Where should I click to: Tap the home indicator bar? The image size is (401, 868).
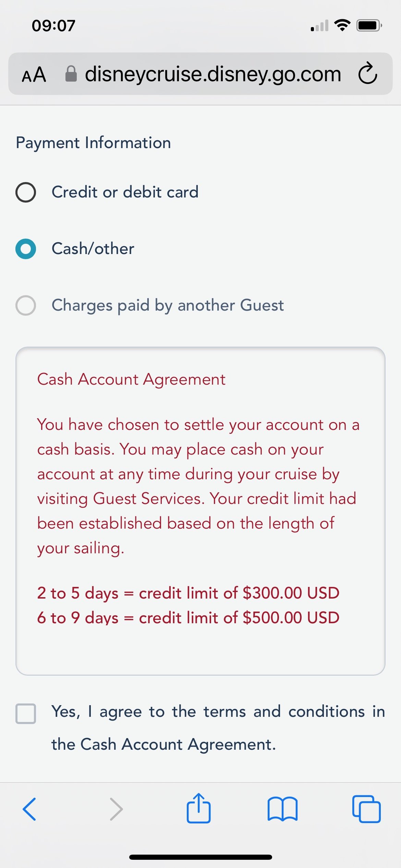pyautogui.click(x=200, y=857)
